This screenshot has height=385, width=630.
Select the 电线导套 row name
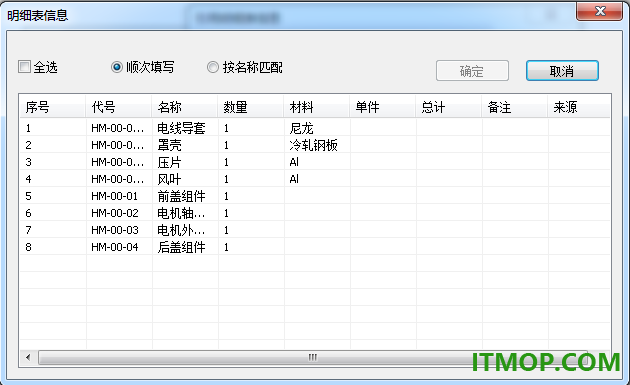point(181,128)
